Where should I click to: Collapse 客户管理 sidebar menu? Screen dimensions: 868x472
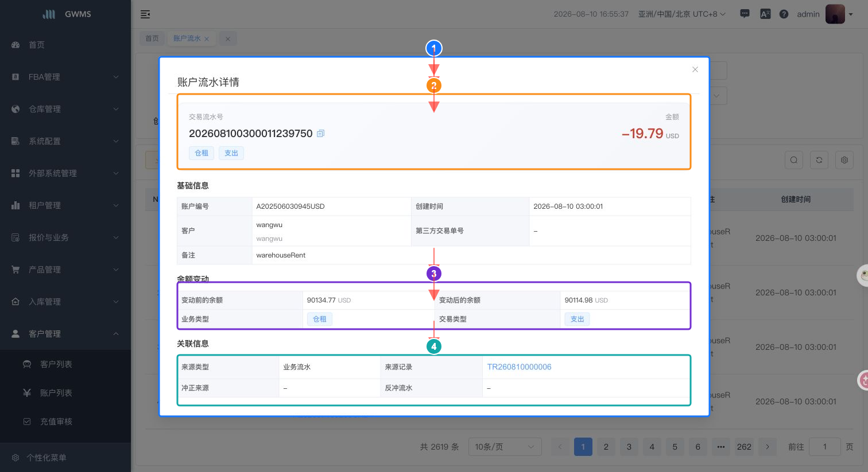pos(65,334)
